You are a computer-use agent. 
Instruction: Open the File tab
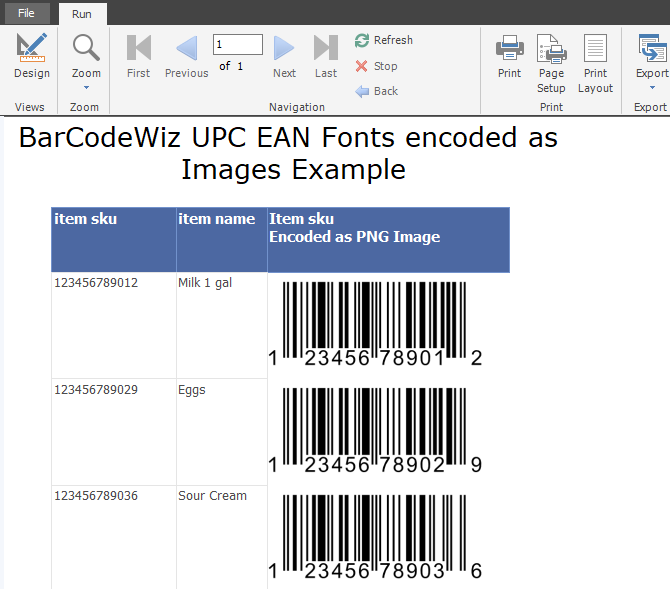point(26,13)
